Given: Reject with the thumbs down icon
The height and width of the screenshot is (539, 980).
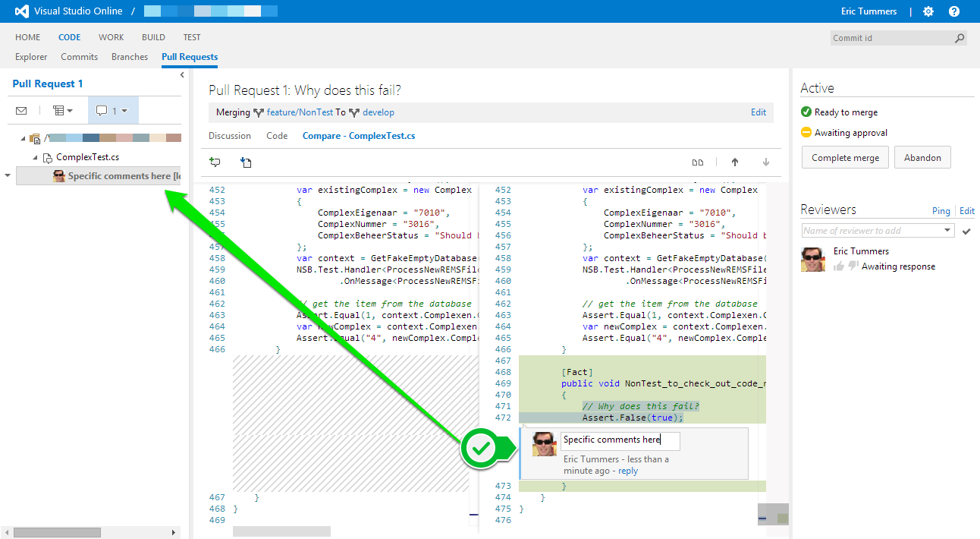Looking at the screenshot, I should pos(853,266).
